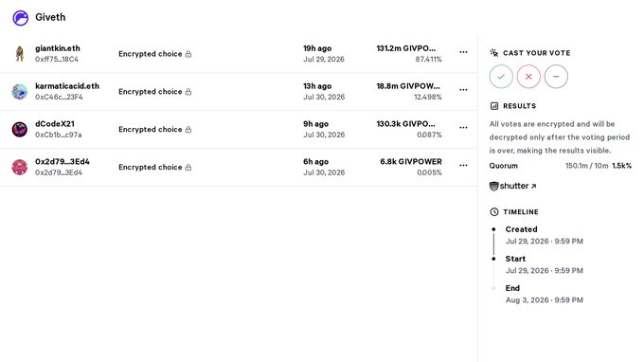This screenshot has height=362, width=644.
Task: Click '18.8m GIVPOW...' voting power
Action: (408, 86)
